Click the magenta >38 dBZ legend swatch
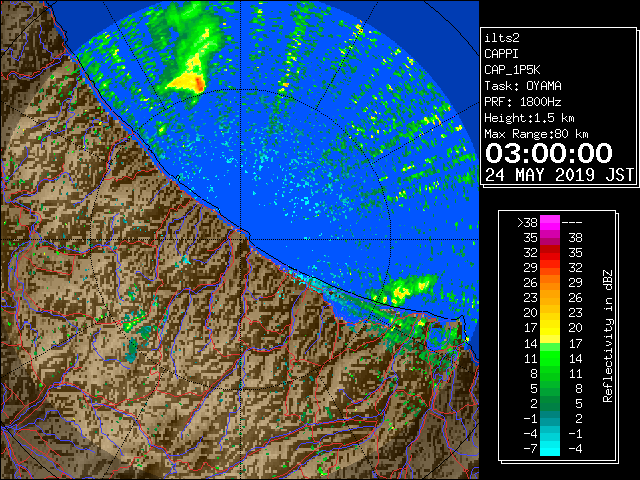Viewport: 640px width, 480px height. point(550,222)
